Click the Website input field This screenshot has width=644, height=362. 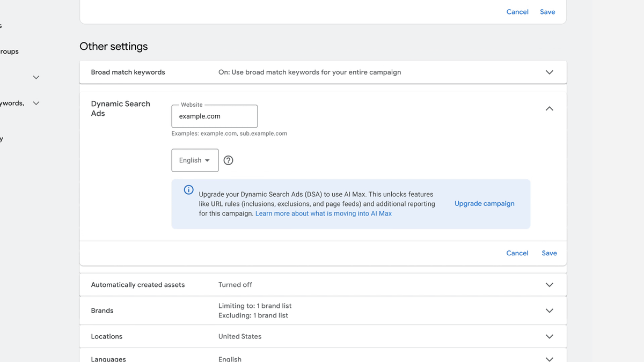point(215,116)
